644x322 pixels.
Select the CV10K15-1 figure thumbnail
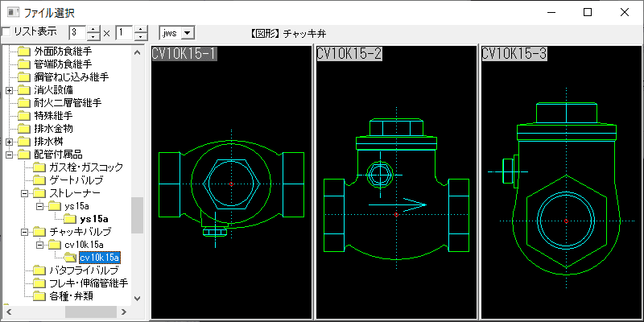(x=231, y=182)
